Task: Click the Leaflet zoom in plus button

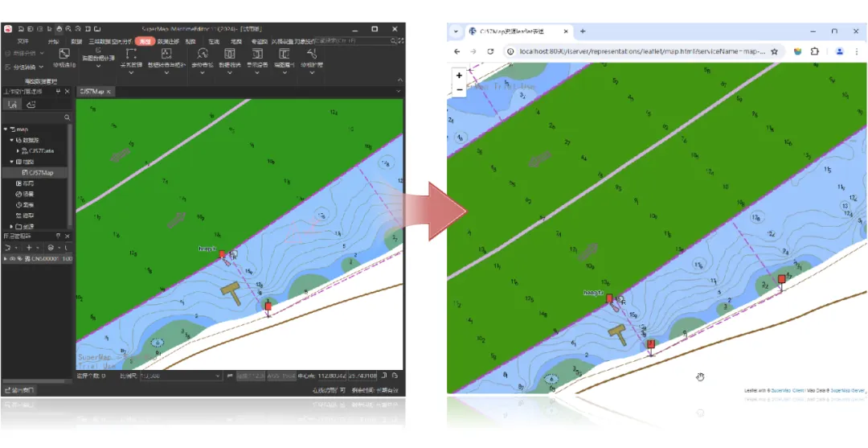Action: pos(459,76)
